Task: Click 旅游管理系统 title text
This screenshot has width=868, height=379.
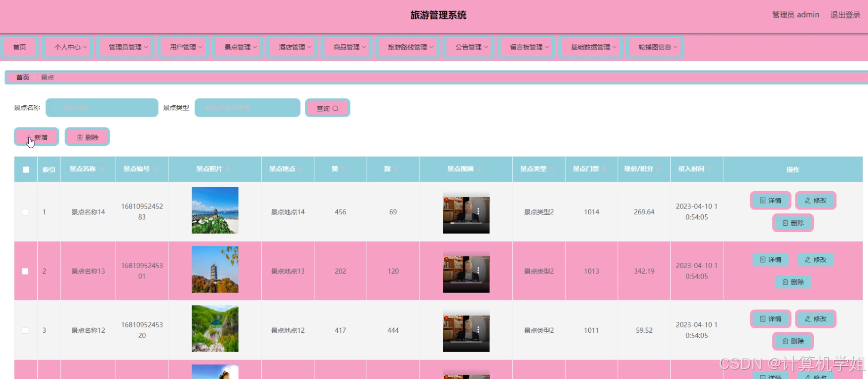Action: coord(438,15)
